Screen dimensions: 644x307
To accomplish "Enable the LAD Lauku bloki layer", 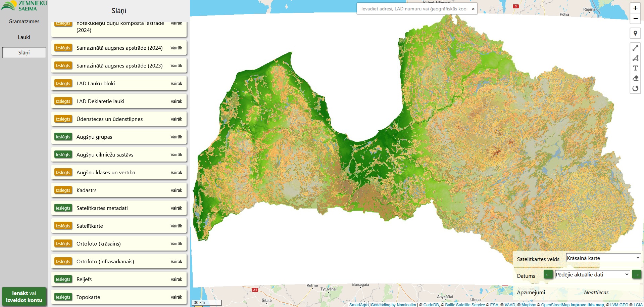I will point(63,84).
